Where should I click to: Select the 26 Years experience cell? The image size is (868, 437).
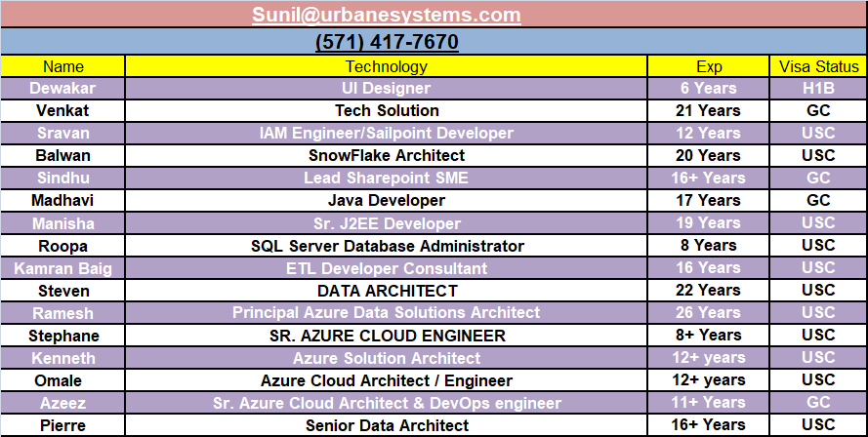709,313
